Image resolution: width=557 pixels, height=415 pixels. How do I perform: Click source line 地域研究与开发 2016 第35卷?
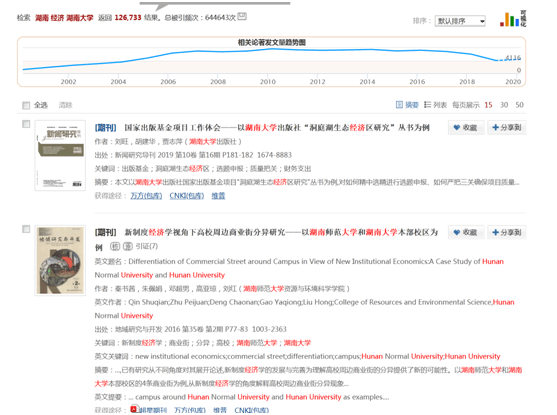coord(190,329)
